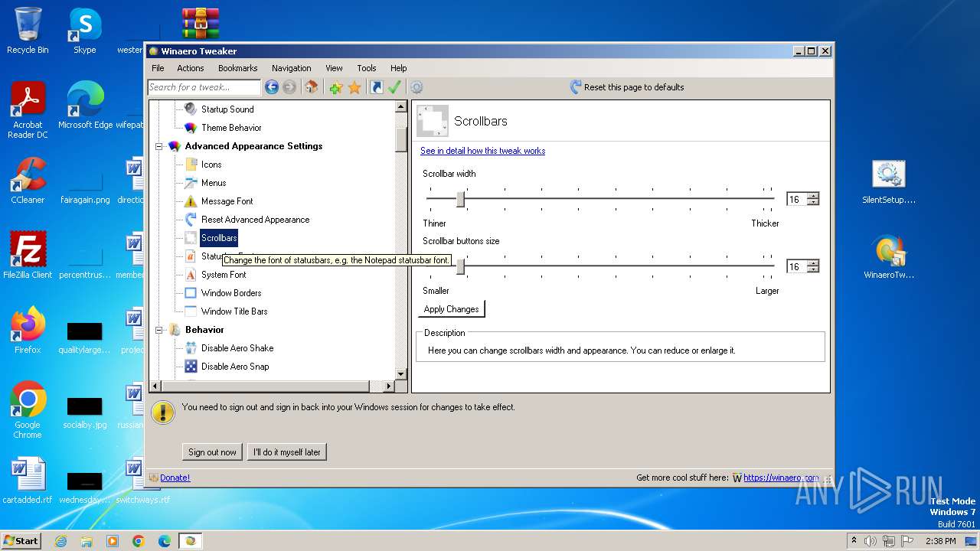Open the Help menu

point(399,68)
